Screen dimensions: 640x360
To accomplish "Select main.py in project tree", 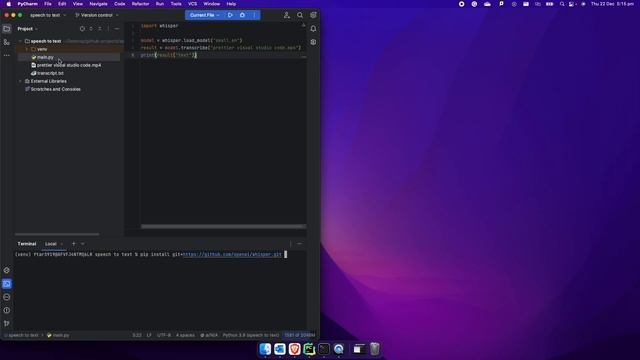I will (45, 58).
